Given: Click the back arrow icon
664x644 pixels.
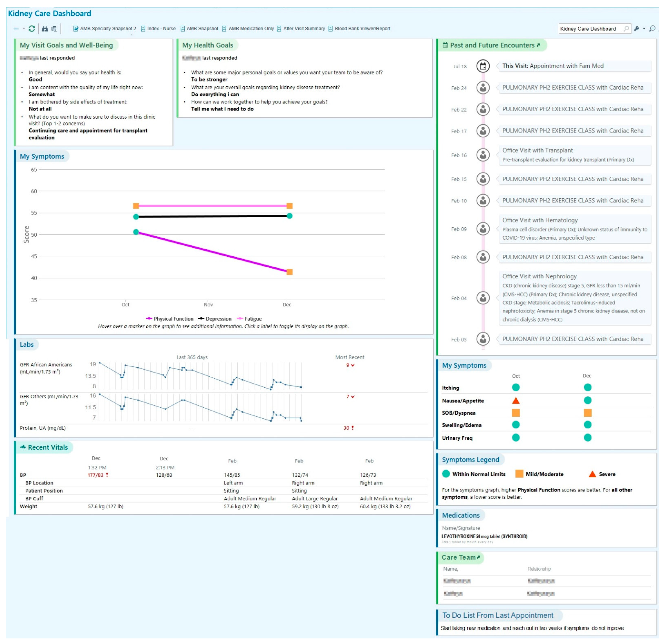Looking at the screenshot, I should click(x=16, y=29).
